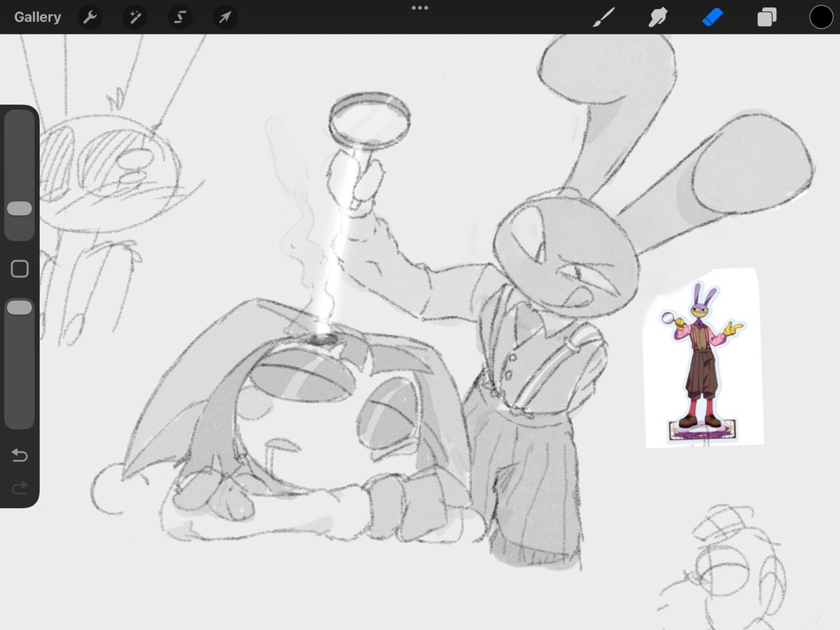Return to the Gallery
The height and width of the screenshot is (630, 840).
tap(37, 17)
